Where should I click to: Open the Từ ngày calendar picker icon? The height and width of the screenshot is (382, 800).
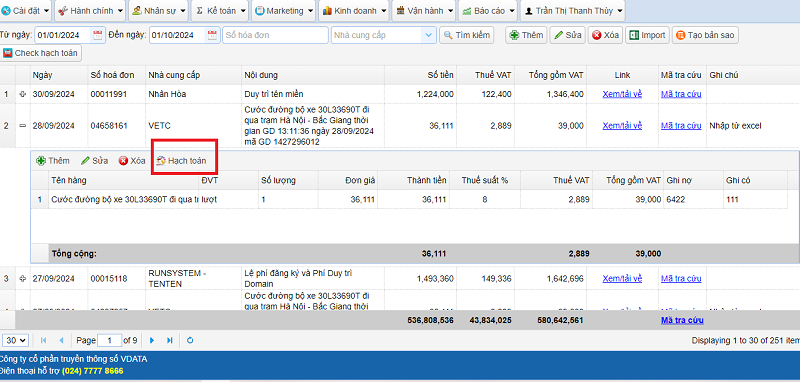(97, 35)
